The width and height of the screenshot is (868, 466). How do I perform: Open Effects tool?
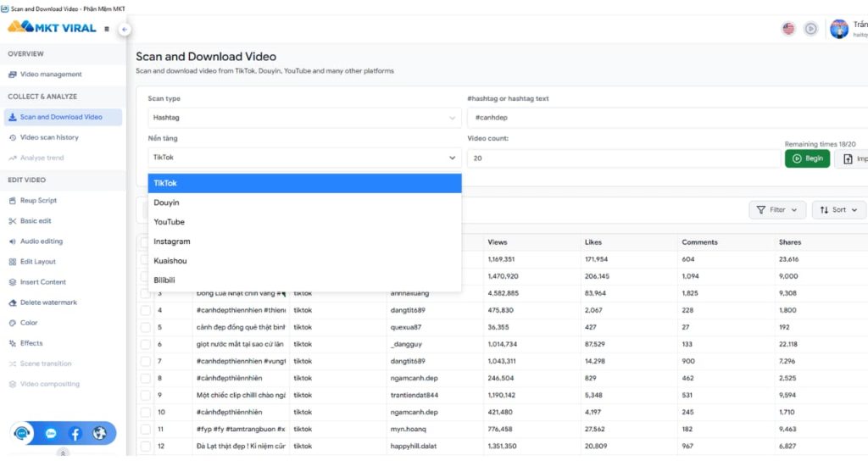click(25, 343)
